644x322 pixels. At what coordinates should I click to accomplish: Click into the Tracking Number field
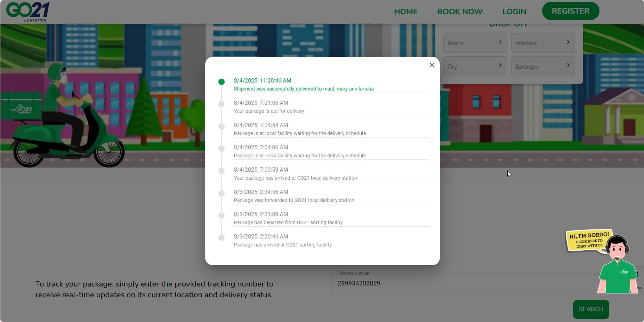(x=462, y=283)
